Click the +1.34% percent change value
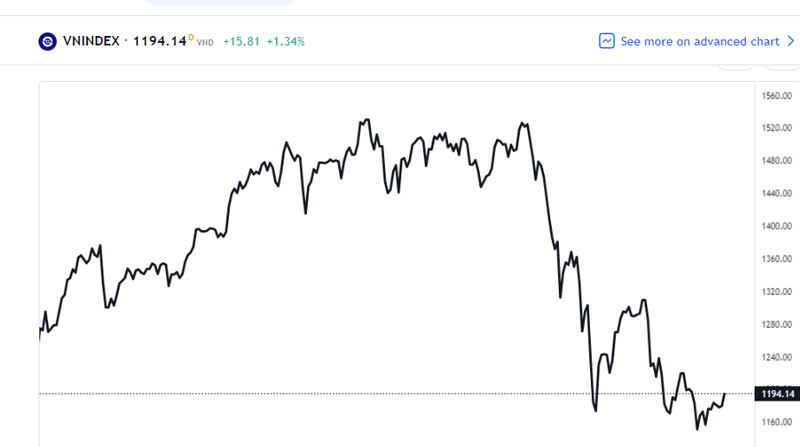 click(286, 42)
